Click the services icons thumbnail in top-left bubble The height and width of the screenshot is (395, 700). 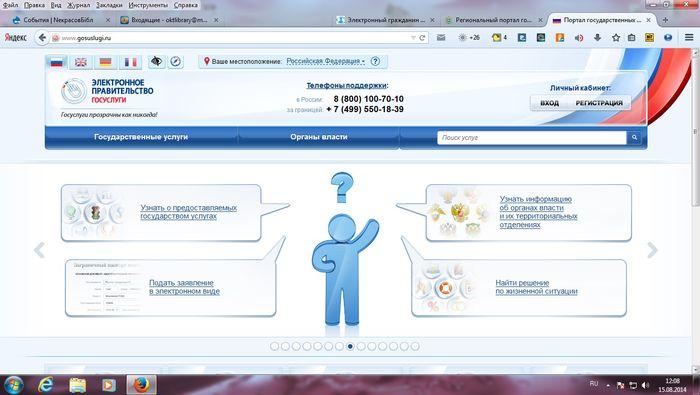pyautogui.click(x=95, y=213)
